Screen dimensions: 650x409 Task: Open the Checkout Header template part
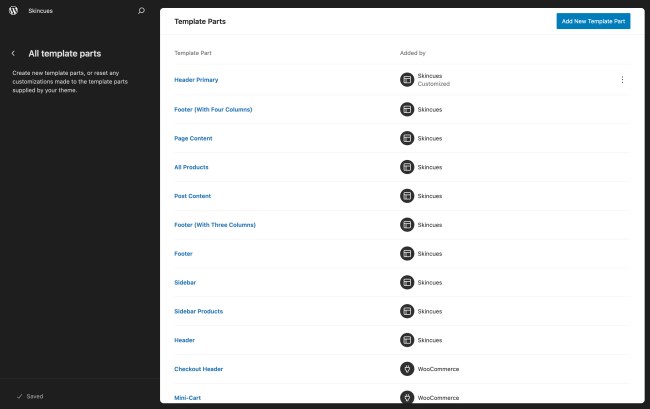(198, 369)
